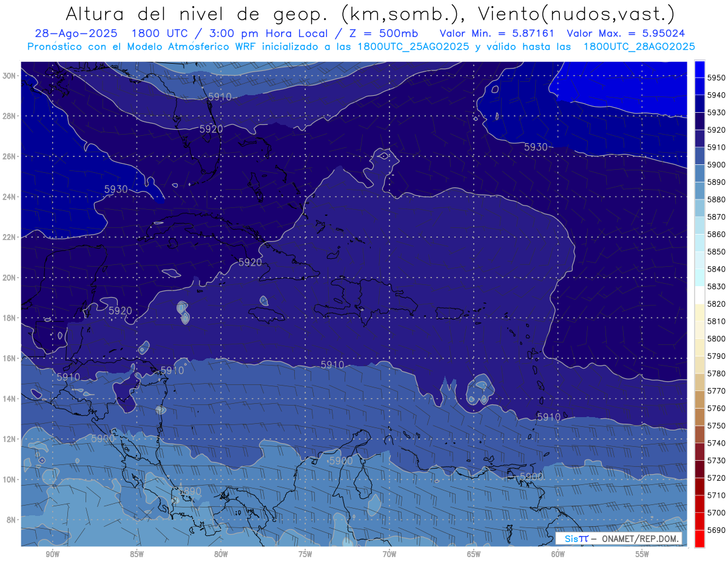The height and width of the screenshot is (562, 728).
Task: Click legend value 5790
Action: (717, 356)
